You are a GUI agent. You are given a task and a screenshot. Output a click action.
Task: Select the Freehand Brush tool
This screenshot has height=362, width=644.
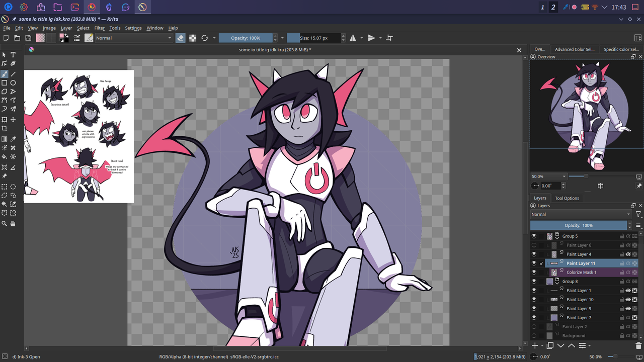point(6,74)
